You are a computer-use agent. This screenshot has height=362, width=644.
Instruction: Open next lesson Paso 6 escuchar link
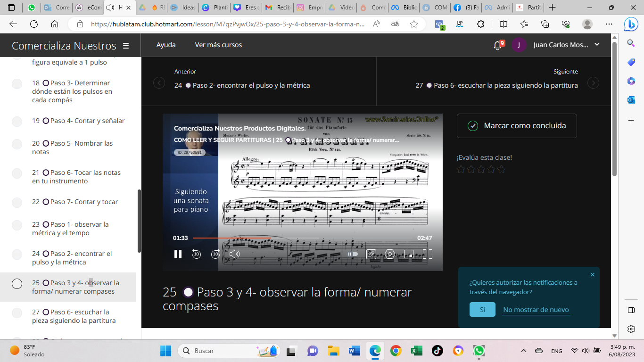pos(496,85)
